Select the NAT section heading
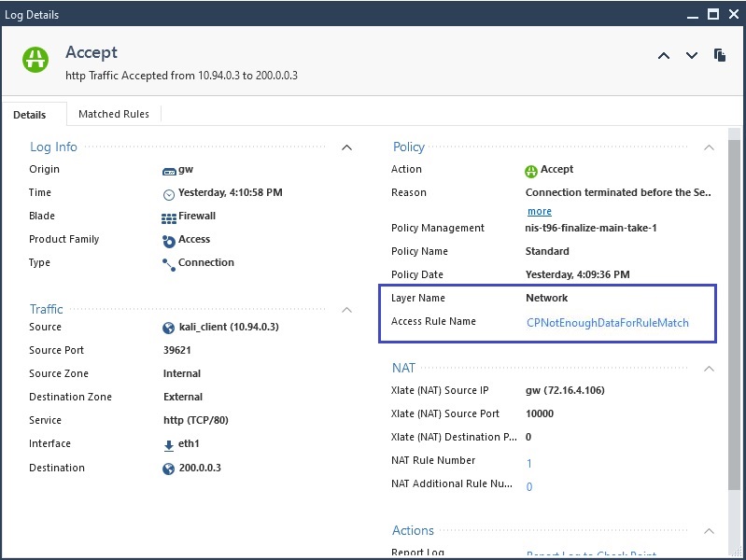The image size is (746, 560). point(403,368)
